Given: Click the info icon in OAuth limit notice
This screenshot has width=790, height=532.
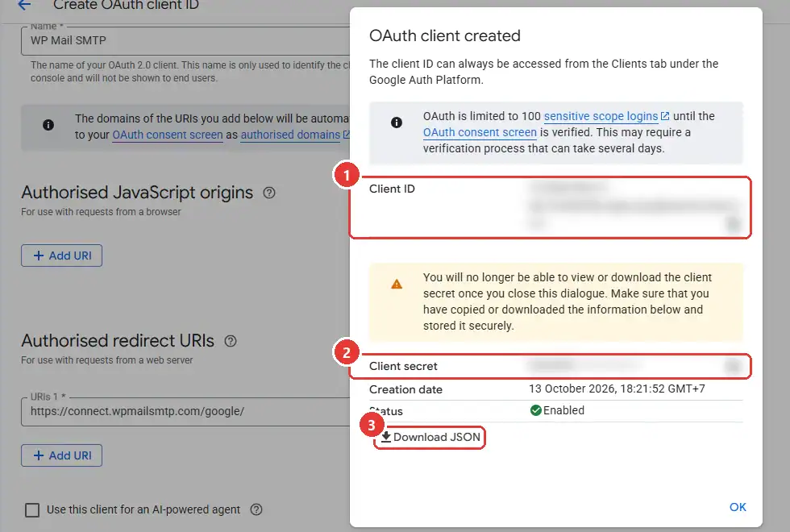Looking at the screenshot, I should (x=397, y=123).
